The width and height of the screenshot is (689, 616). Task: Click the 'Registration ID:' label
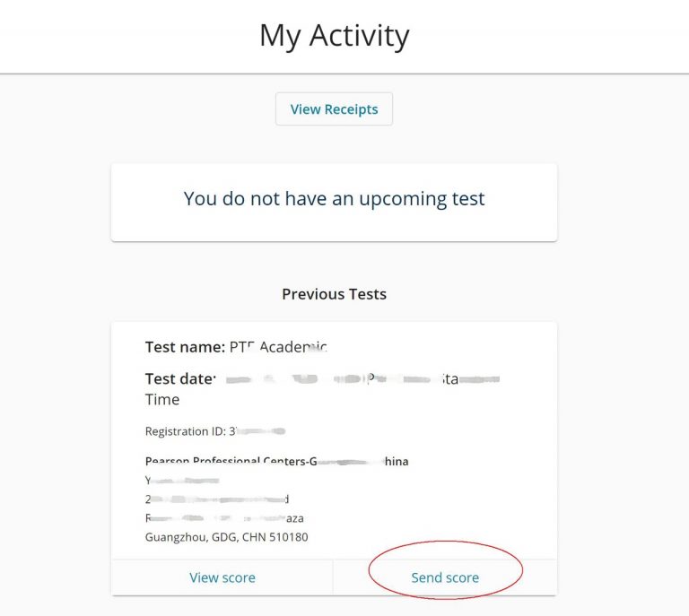[185, 431]
